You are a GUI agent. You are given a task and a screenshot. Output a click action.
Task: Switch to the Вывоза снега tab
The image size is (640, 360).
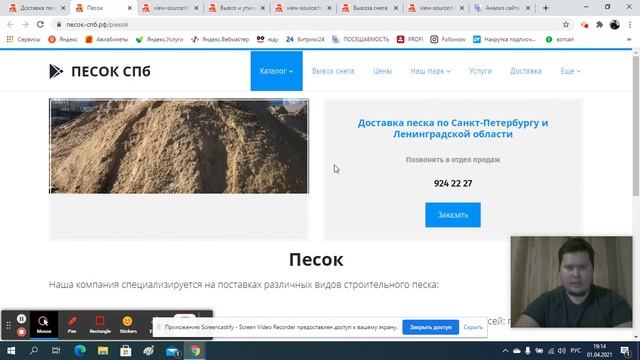370,8
